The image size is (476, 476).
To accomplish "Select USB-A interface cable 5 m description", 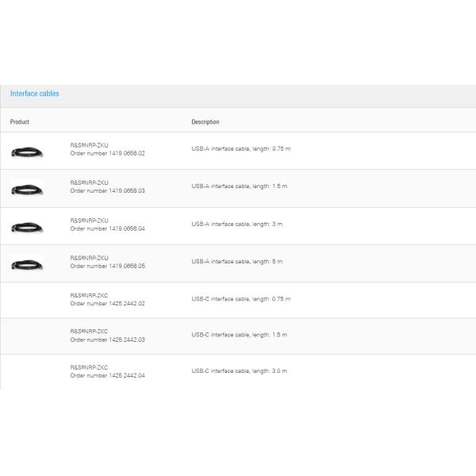I will coord(236,261).
